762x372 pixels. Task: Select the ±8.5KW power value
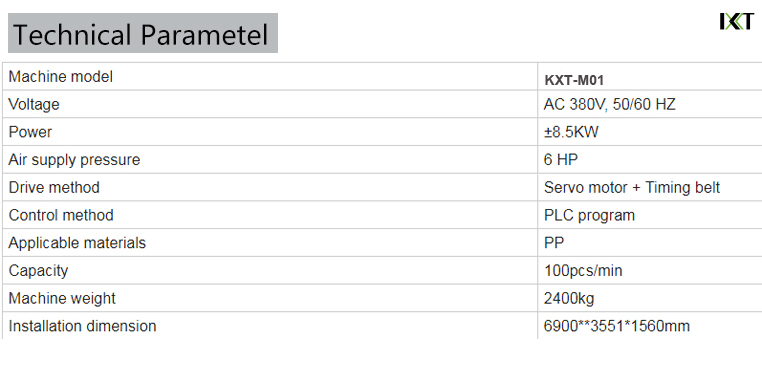pos(571,132)
